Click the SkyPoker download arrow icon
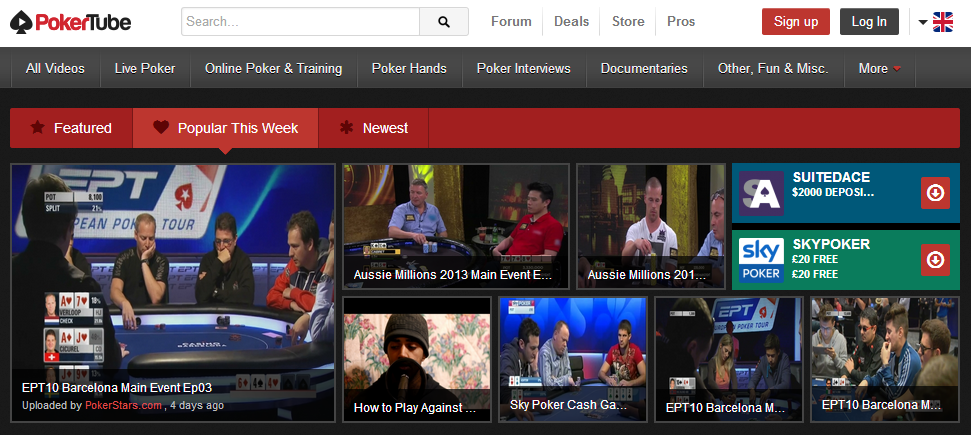 pos(935,260)
